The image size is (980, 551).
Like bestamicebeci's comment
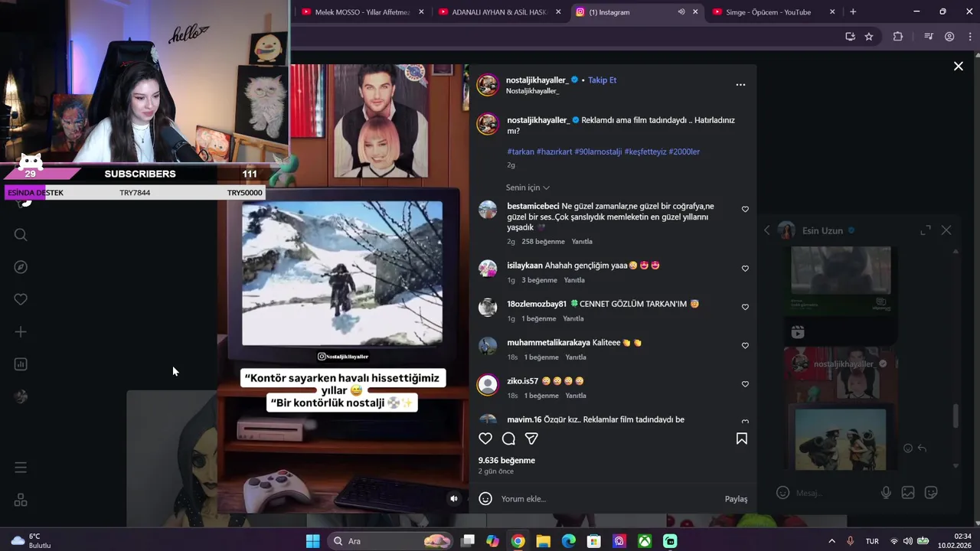pos(745,209)
